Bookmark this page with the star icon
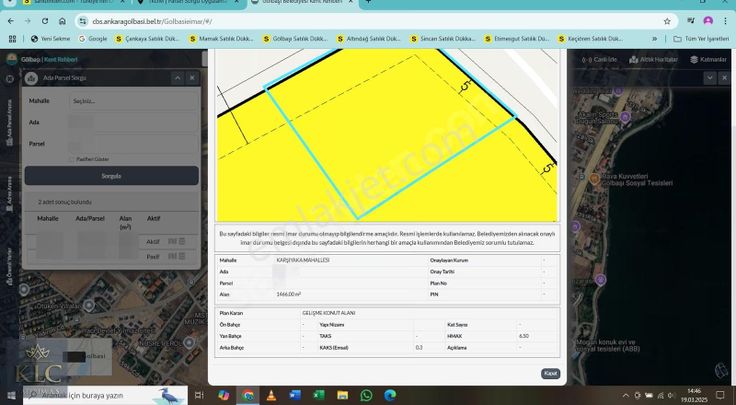This screenshot has width=736, height=405. 667,21
